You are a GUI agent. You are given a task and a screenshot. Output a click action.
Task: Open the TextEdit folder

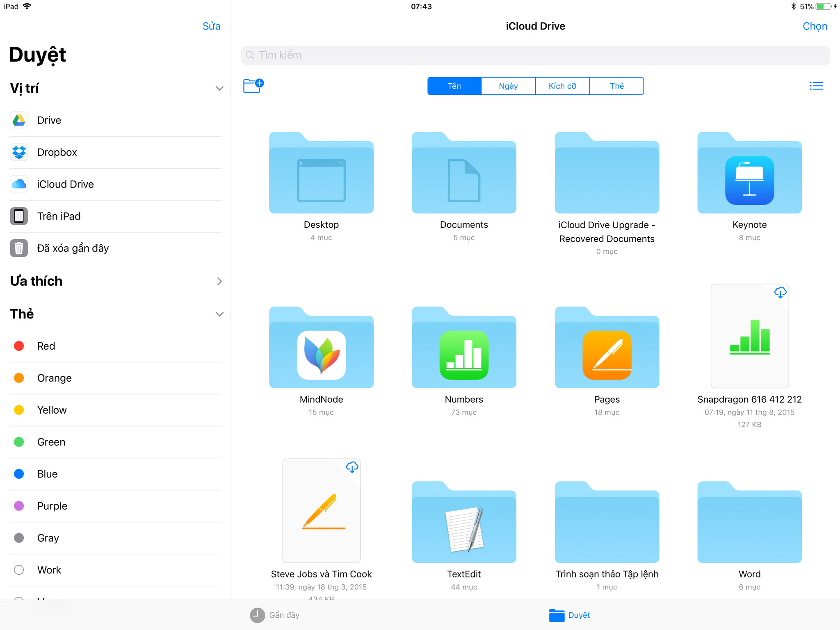coord(464,522)
